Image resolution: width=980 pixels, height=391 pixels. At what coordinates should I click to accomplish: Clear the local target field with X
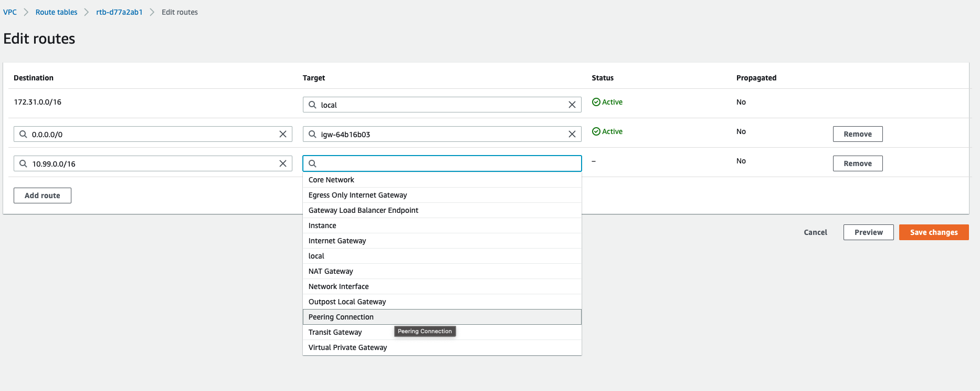tap(572, 105)
